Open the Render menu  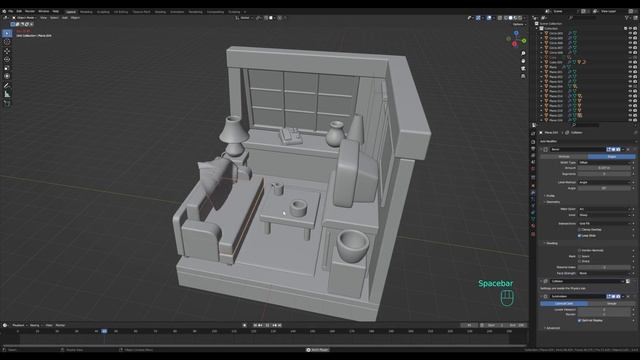[x=30, y=11]
